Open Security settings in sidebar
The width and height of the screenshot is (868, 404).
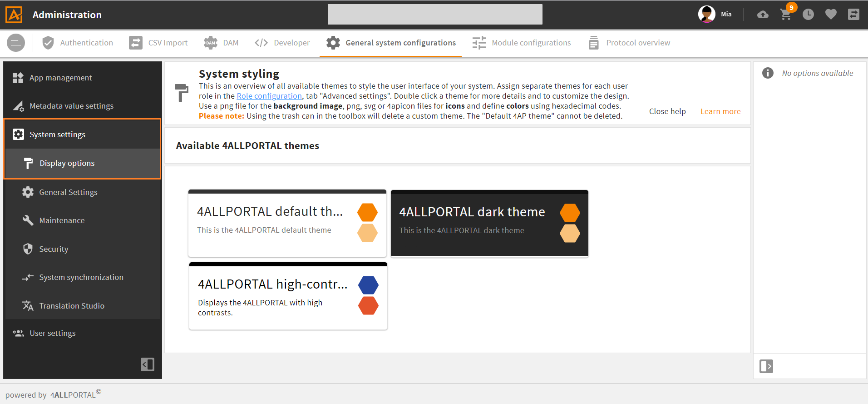click(x=82, y=249)
